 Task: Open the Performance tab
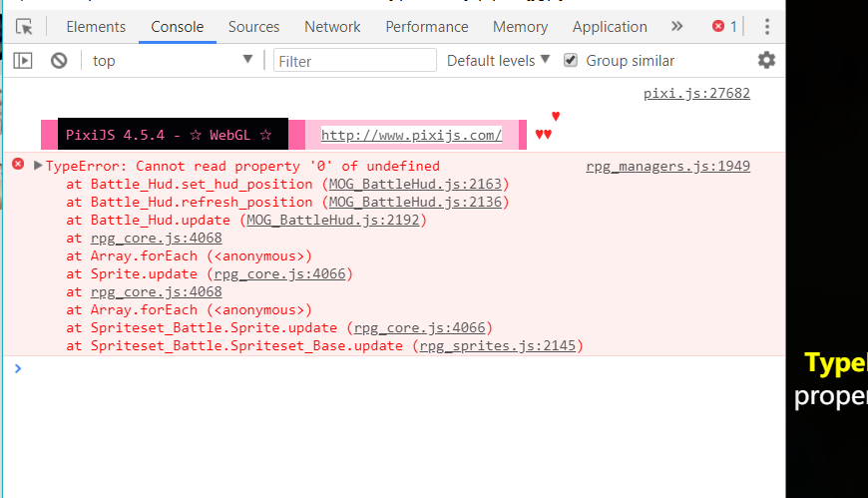click(427, 27)
